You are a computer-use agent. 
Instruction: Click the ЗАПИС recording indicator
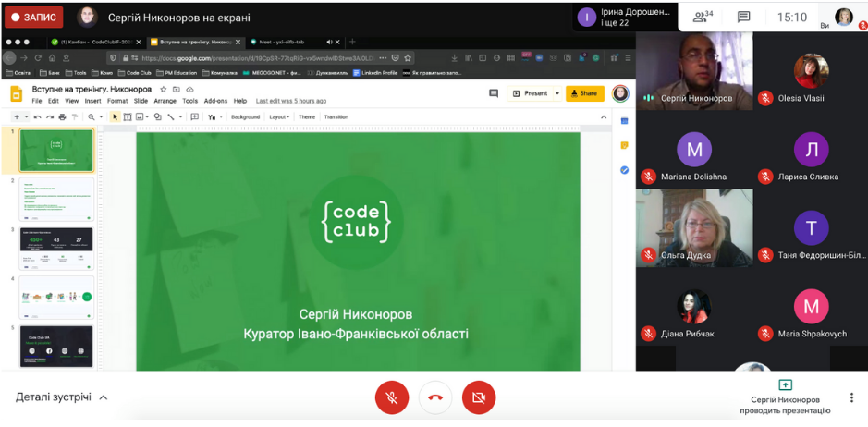33,17
